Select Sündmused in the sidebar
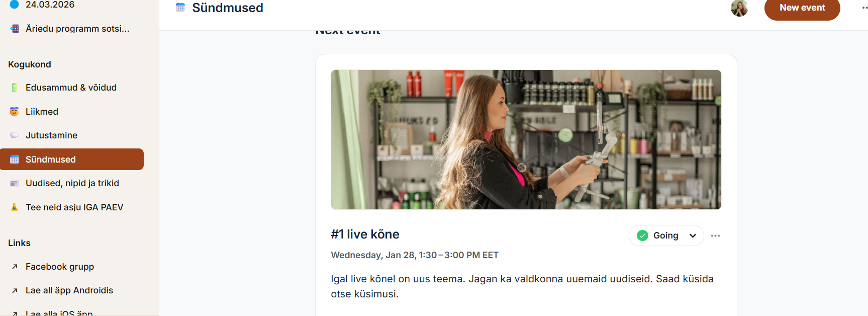The height and width of the screenshot is (316, 868). (72, 159)
